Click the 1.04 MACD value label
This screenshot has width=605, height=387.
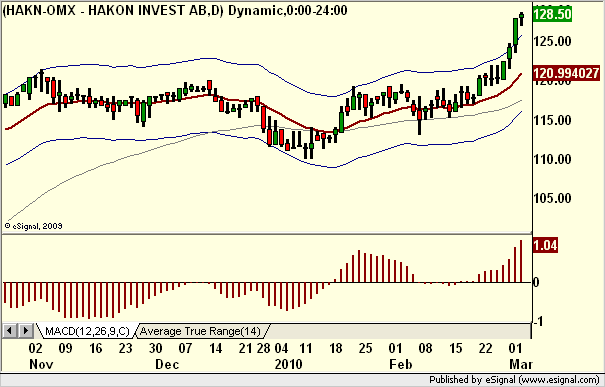coord(545,245)
